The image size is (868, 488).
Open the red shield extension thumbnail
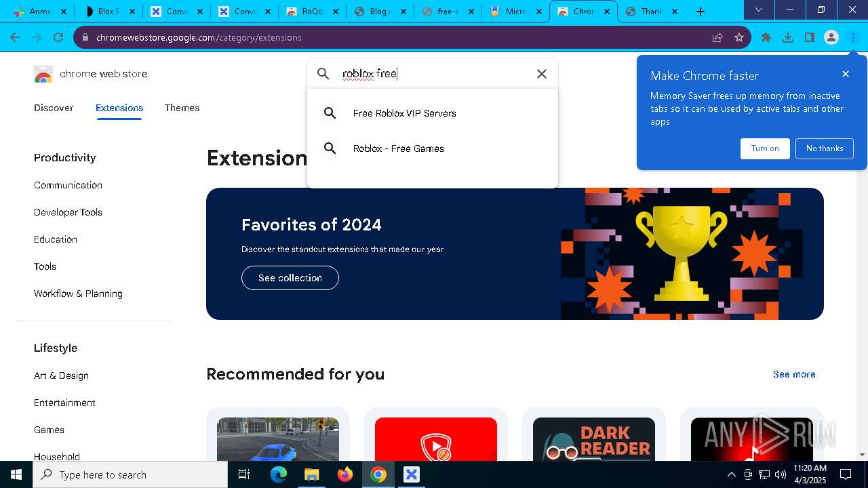[x=436, y=439]
